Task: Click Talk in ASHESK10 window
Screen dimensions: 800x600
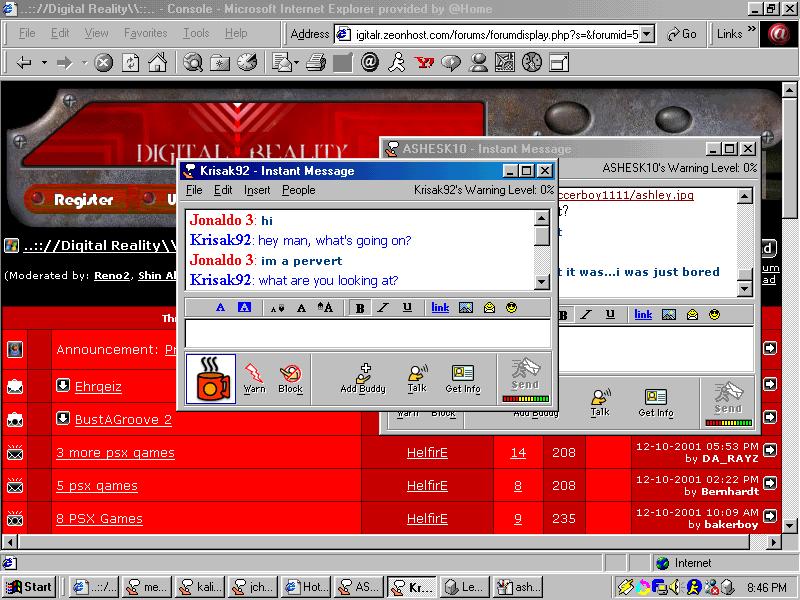Action: pyautogui.click(x=599, y=403)
